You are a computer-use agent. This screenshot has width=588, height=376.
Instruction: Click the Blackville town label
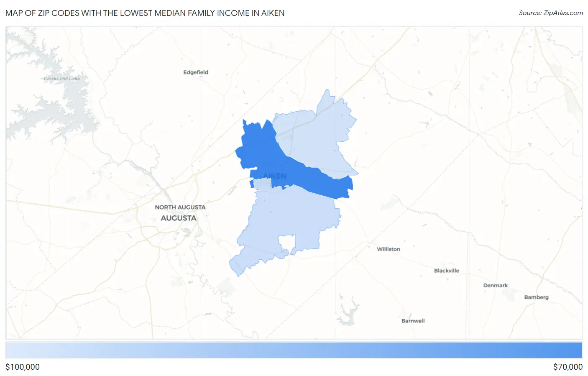click(x=447, y=271)
